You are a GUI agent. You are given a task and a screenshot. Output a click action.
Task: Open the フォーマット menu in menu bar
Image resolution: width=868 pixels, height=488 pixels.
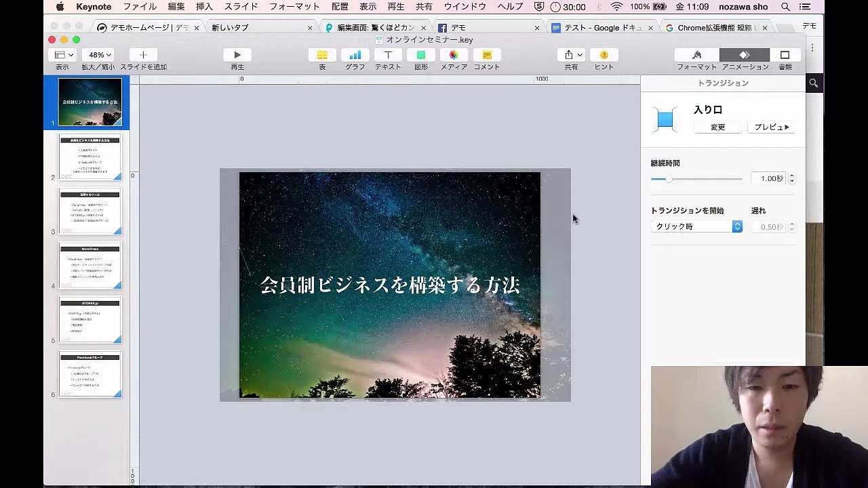294,7
